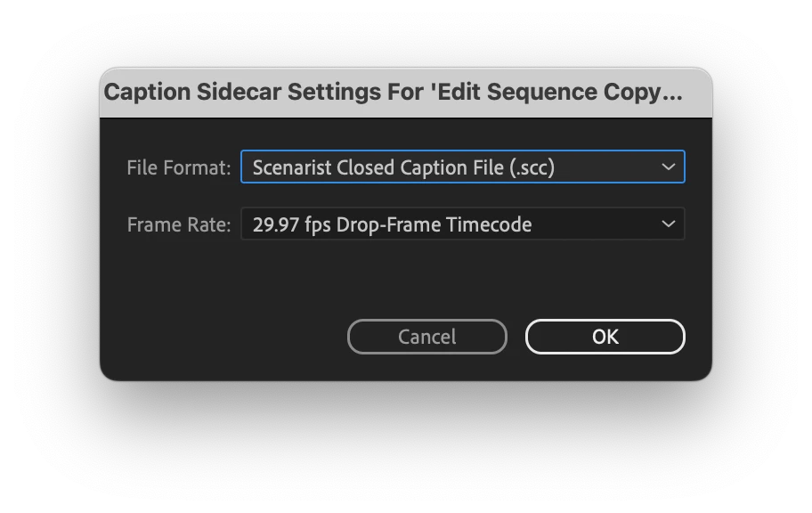Viewport: 812px width, 513px height.
Task: Click the "File Format:" label
Action: click(x=179, y=167)
